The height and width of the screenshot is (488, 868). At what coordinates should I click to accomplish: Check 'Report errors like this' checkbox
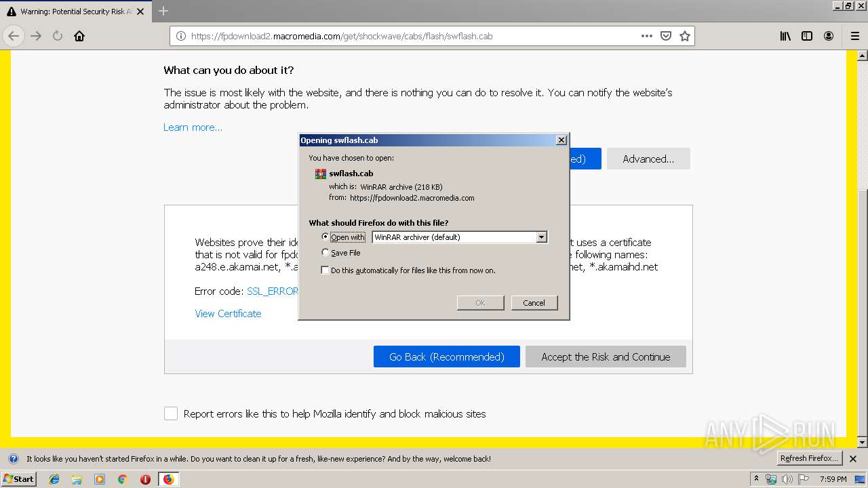171,413
